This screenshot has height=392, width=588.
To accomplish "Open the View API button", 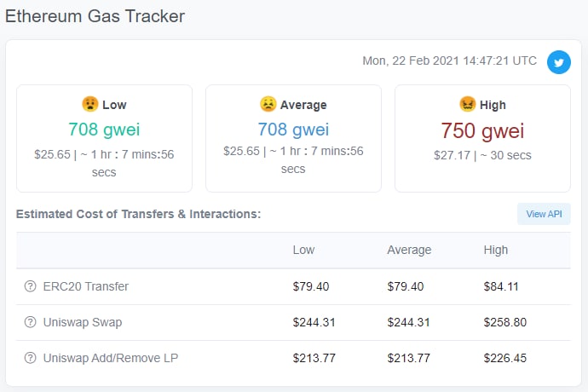I will 544,214.
